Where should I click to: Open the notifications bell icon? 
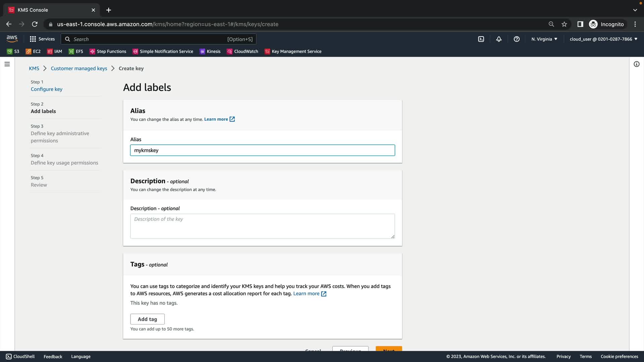click(x=499, y=39)
